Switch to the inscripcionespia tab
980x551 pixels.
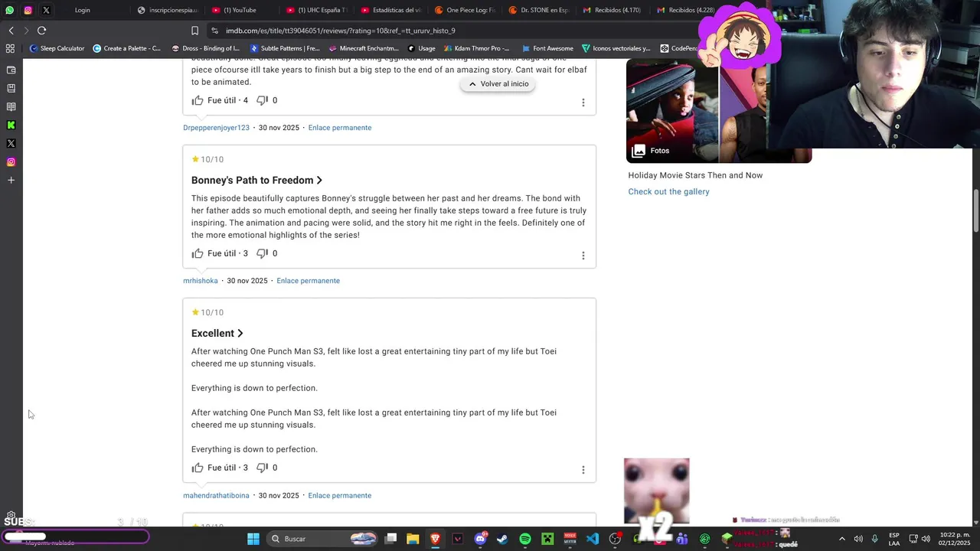pos(168,10)
